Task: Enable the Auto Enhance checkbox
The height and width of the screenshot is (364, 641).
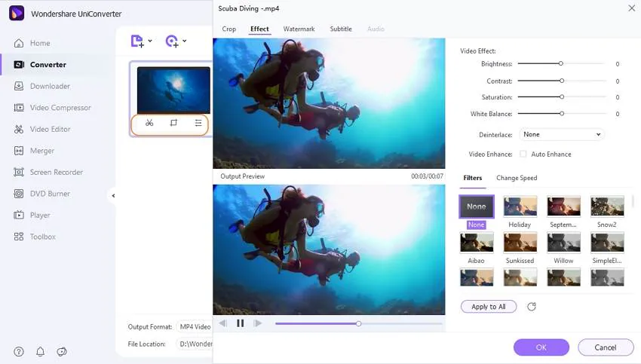Action: (x=523, y=154)
